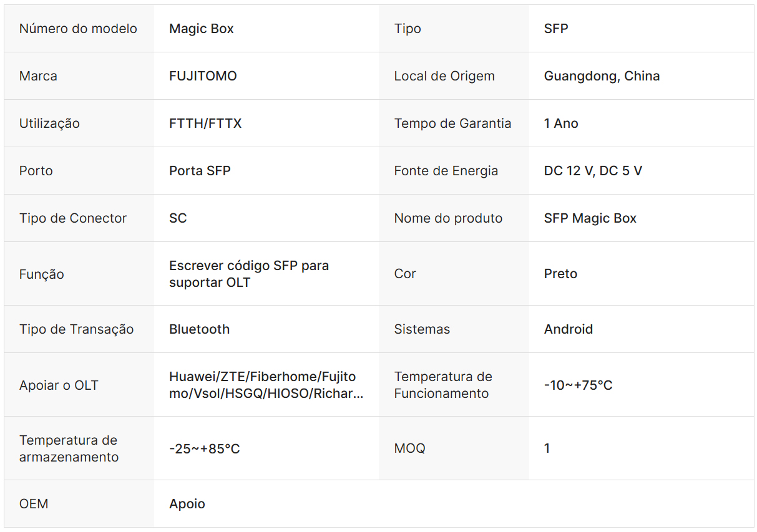This screenshot has height=532, width=757.
Task: Select the 'FTTH/FTTX' utilização value
Action: click(x=205, y=123)
